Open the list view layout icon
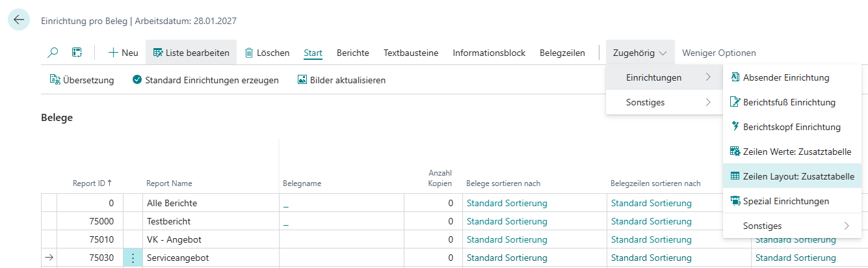This screenshot has height=268, width=868. click(x=77, y=53)
